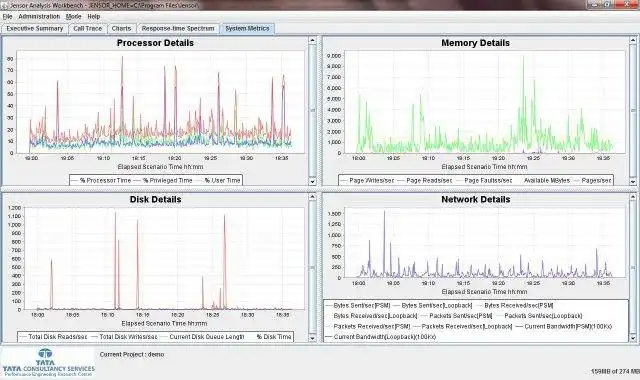The width and height of the screenshot is (640, 380).
Task: Open the Administration menu
Action: 39,17
